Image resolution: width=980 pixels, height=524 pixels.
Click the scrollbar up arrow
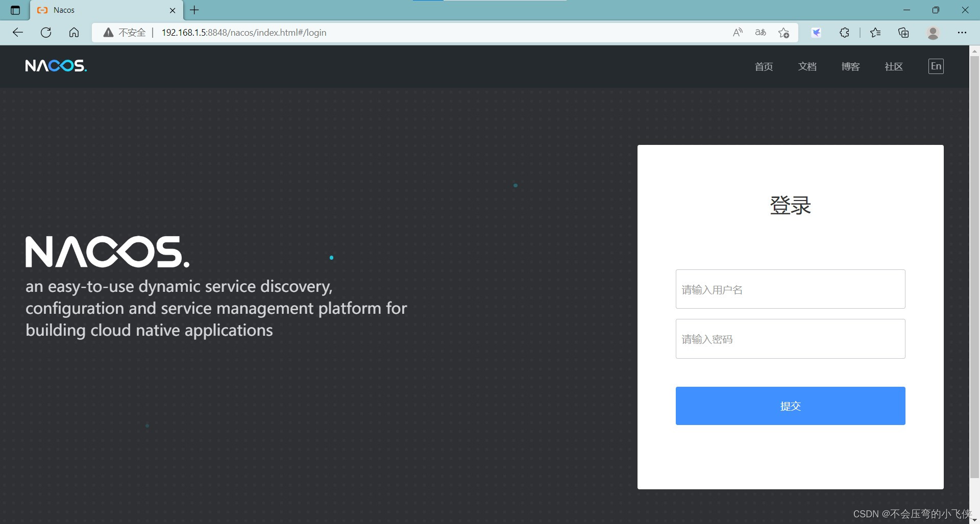pos(974,51)
